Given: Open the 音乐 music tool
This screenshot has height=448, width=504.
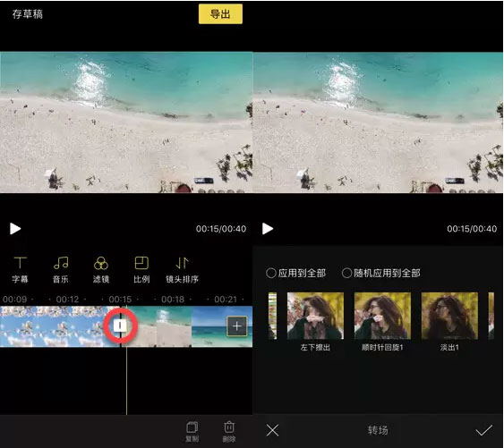Looking at the screenshot, I should [61, 270].
